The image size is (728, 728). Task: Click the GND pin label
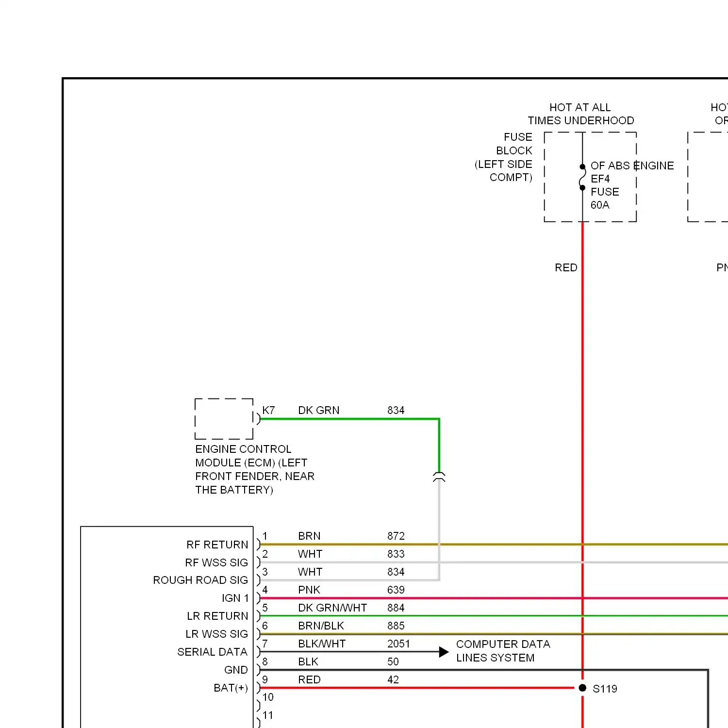(236, 670)
